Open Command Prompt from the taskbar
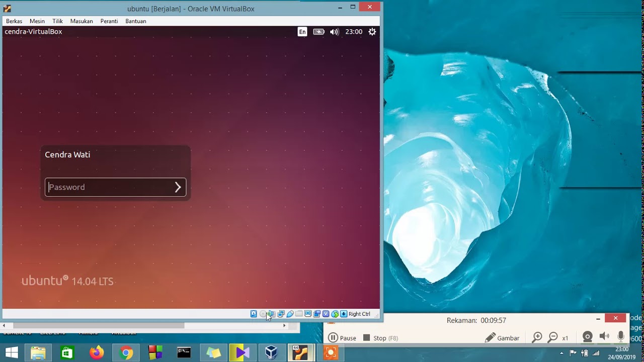The image size is (644, 362). (184, 353)
